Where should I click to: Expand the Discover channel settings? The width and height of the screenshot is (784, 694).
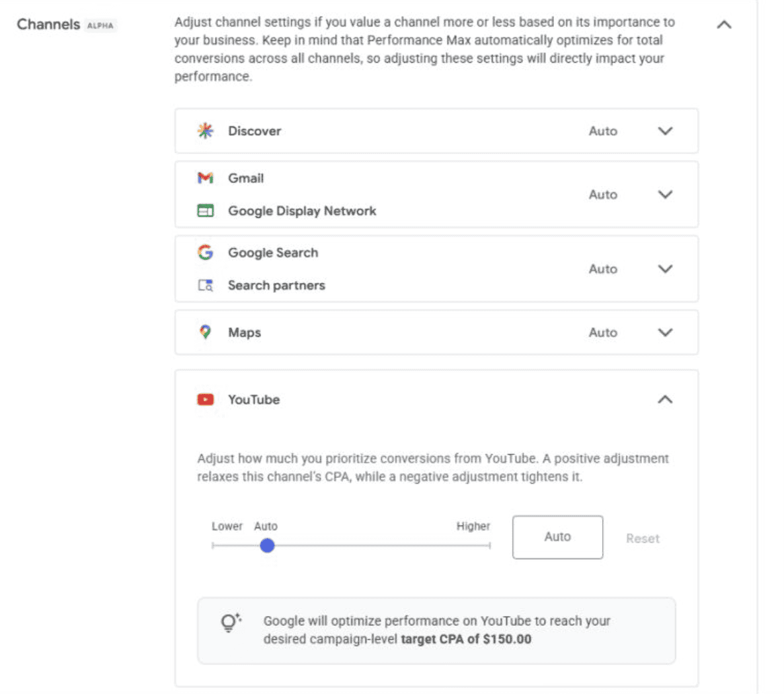pyautogui.click(x=665, y=131)
